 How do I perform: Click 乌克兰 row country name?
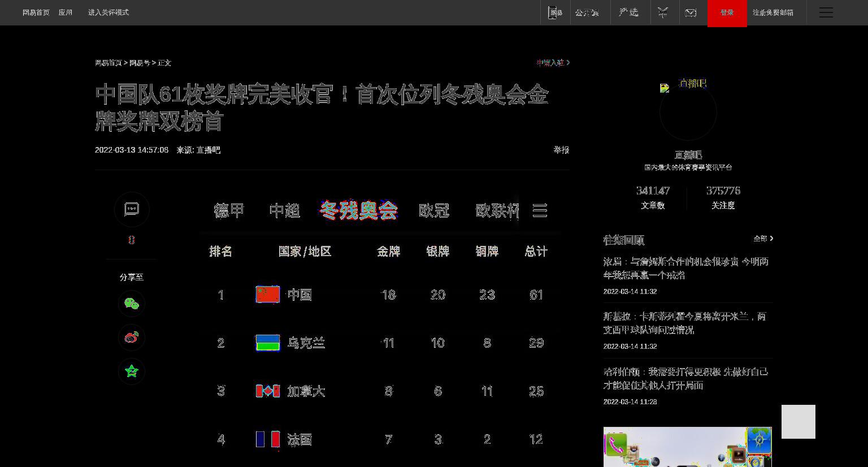tap(306, 343)
